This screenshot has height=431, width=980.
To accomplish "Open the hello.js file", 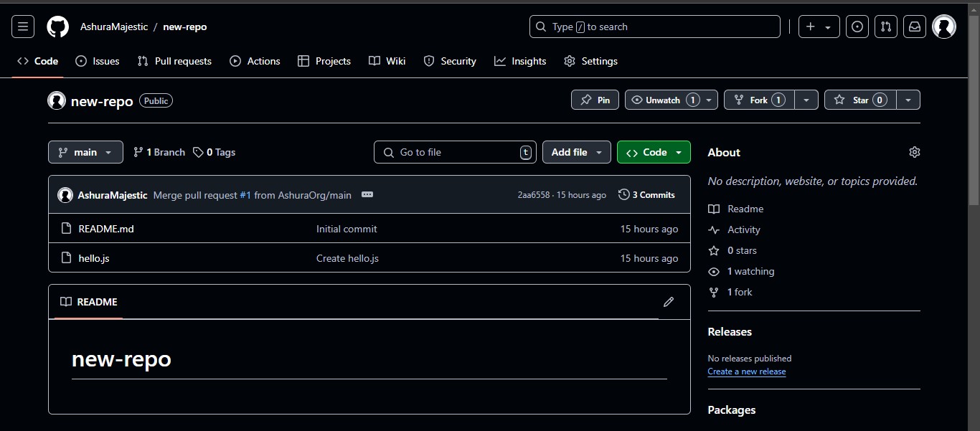I will (x=94, y=258).
